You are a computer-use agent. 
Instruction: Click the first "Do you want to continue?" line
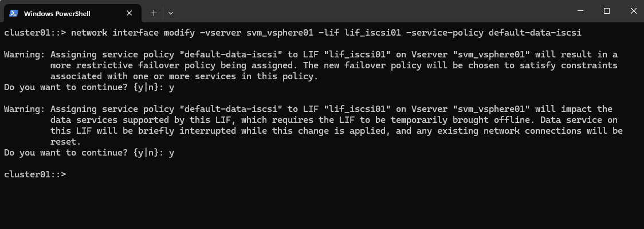click(x=89, y=87)
